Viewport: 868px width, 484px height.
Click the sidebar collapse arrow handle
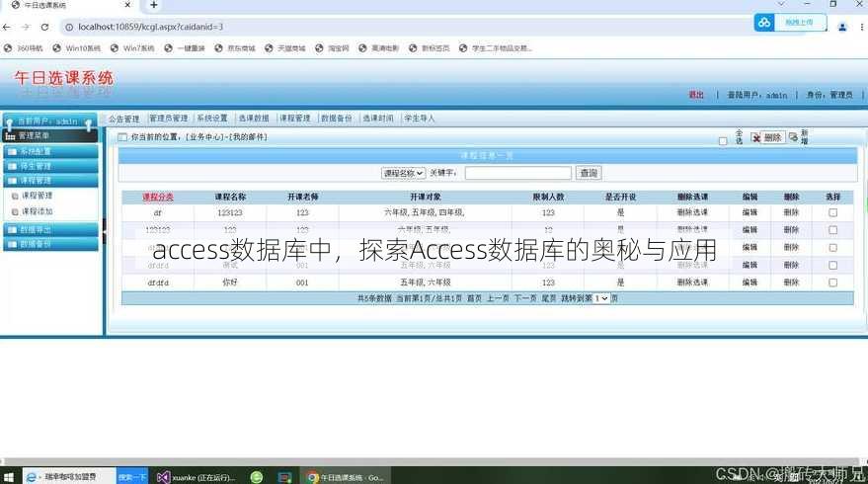coord(104,230)
